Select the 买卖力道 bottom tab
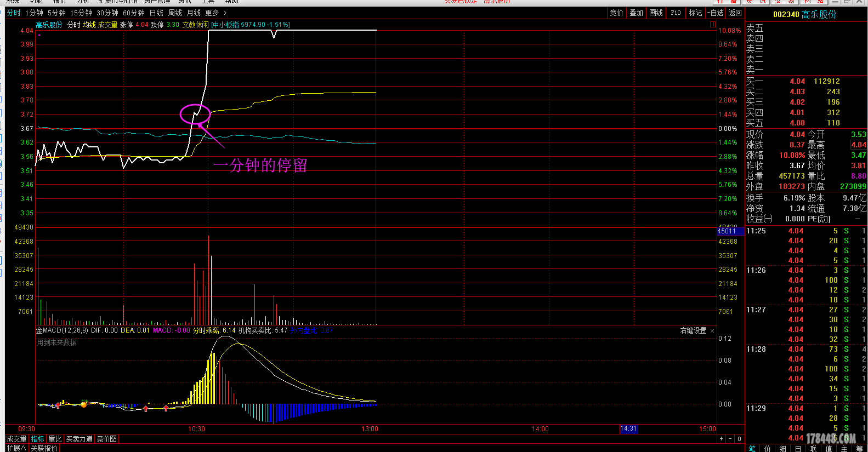This screenshot has height=452, width=868. [x=79, y=439]
